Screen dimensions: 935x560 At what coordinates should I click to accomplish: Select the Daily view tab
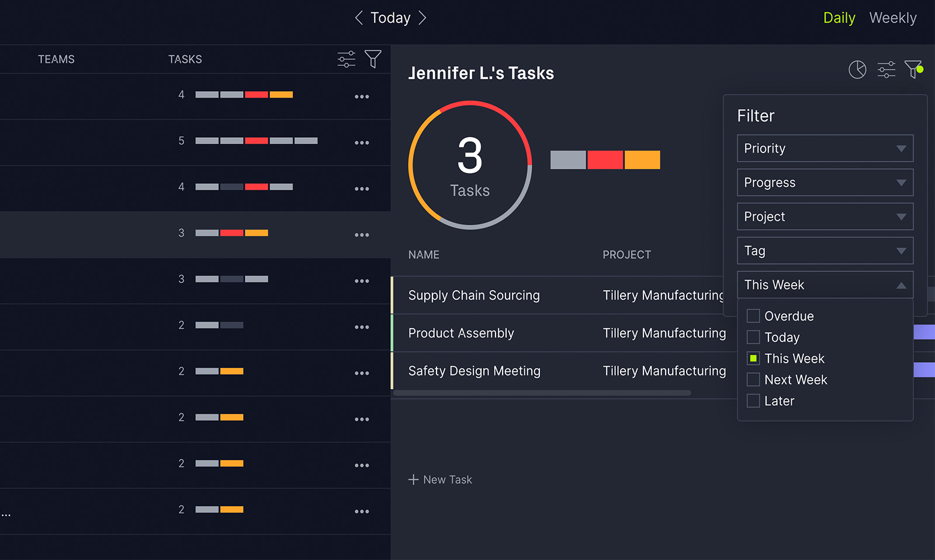tap(839, 18)
